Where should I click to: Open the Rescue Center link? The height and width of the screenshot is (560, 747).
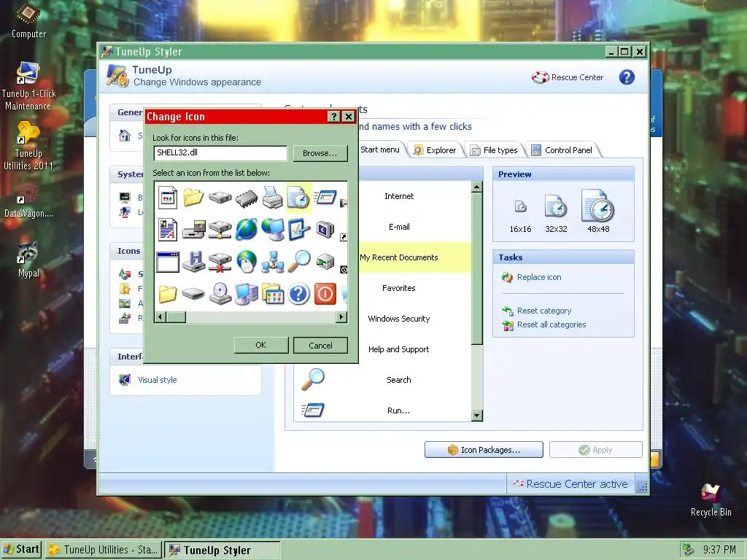[x=568, y=77]
